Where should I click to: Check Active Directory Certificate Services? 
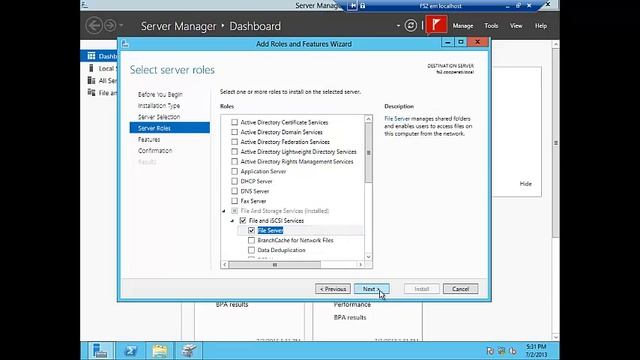[234, 122]
